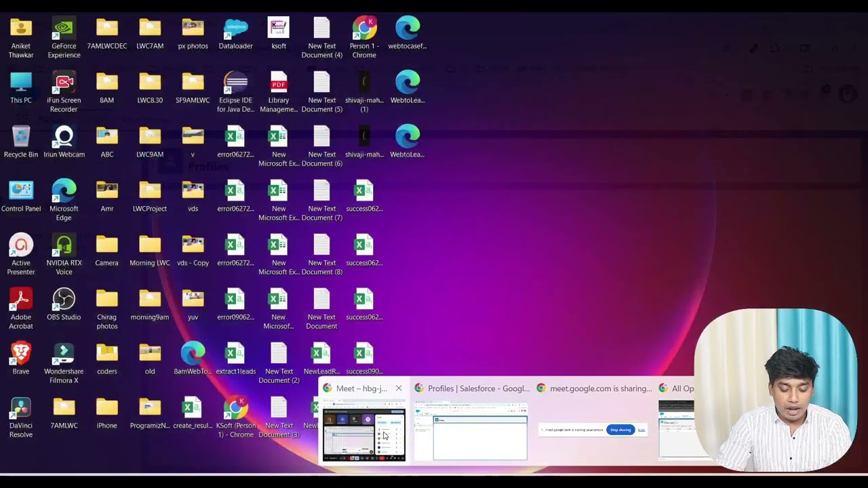Select the ksoft desktop icon

pyautogui.click(x=279, y=34)
